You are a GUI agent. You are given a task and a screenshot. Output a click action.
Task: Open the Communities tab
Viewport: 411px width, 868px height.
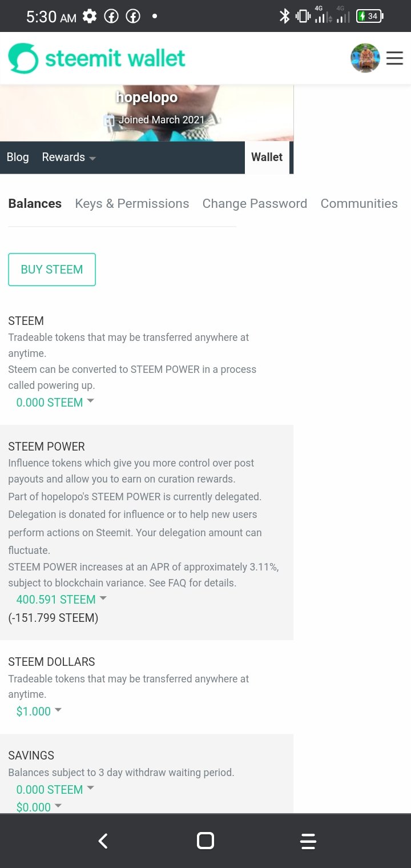359,203
